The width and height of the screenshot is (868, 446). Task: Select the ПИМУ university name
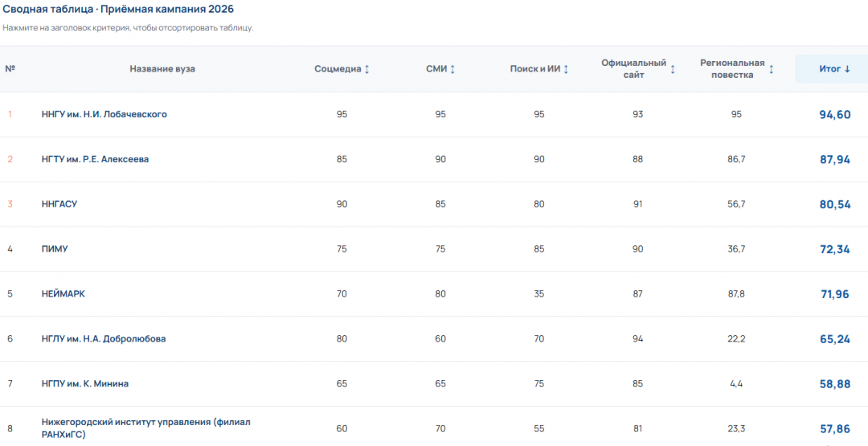[x=55, y=249]
